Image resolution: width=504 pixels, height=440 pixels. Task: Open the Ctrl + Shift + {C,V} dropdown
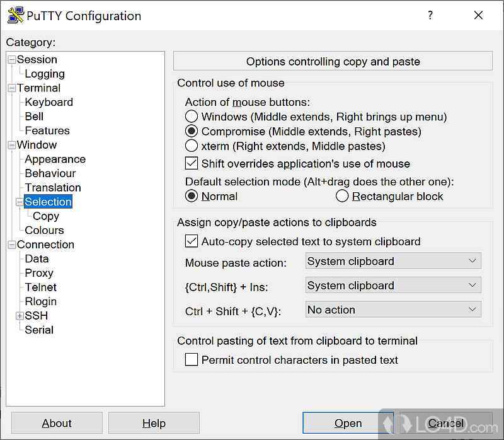(393, 310)
